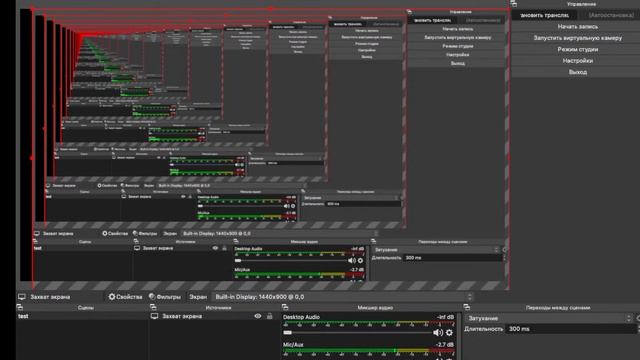Click the -2.7 dB value

(445, 344)
